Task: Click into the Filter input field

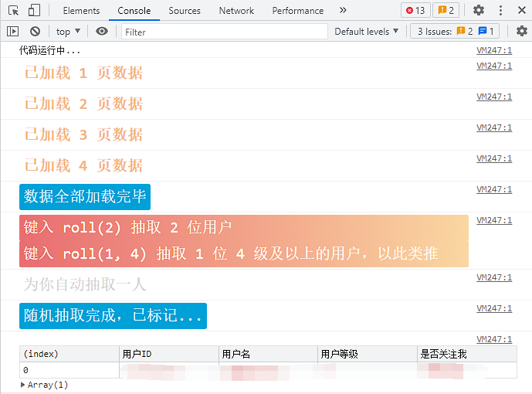Action: coord(224,32)
